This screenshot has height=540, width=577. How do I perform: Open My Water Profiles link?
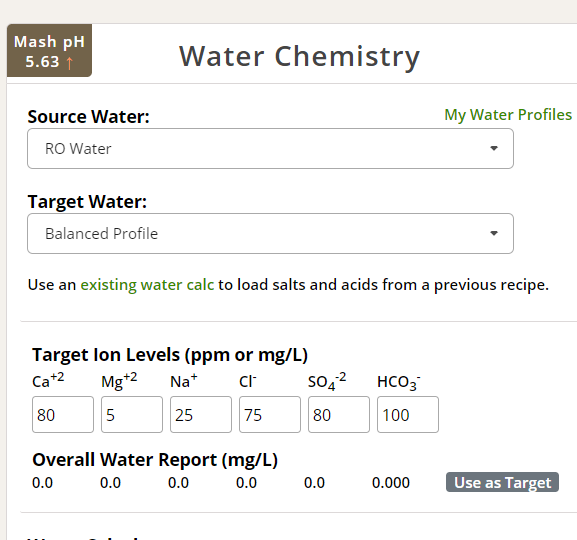[508, 115]
